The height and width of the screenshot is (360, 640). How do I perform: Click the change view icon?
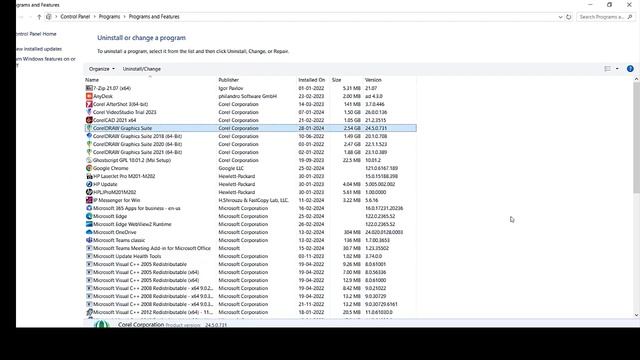[607, 69]
